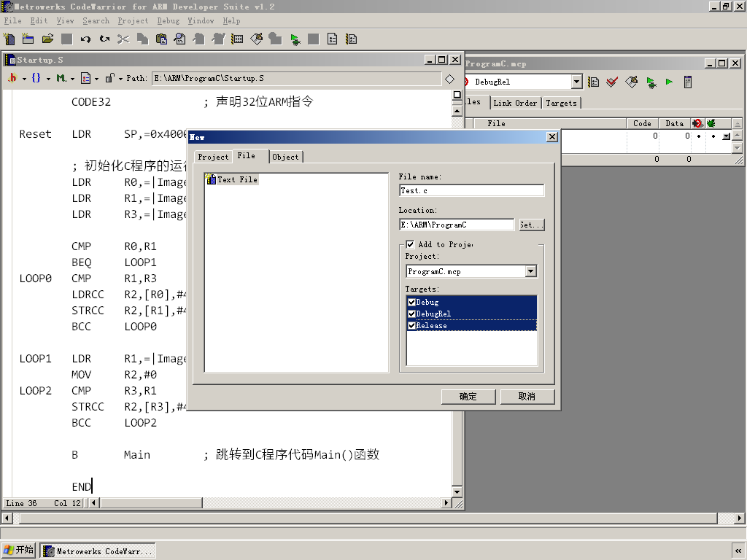Click the header files .h icon in Startup.S
Screen dimensions: 747x560
12,78
